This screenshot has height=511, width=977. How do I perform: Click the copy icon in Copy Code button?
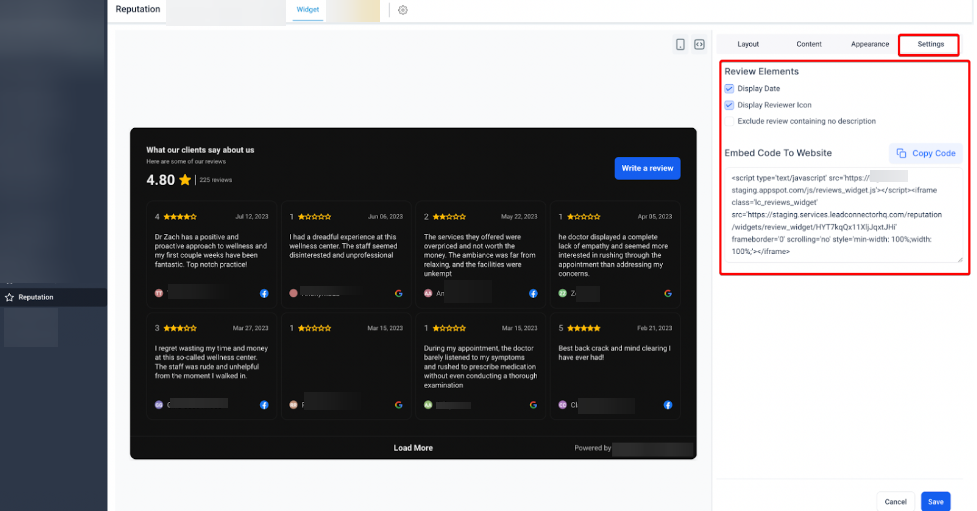pos(901,153)
